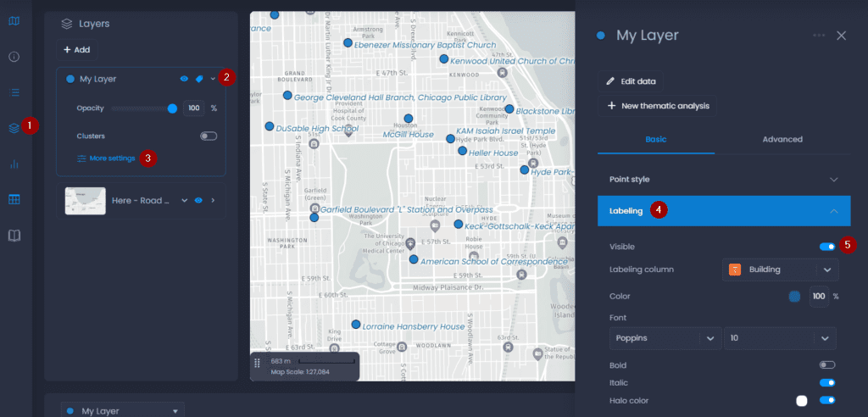Open the layers sidebar icon

14,128
